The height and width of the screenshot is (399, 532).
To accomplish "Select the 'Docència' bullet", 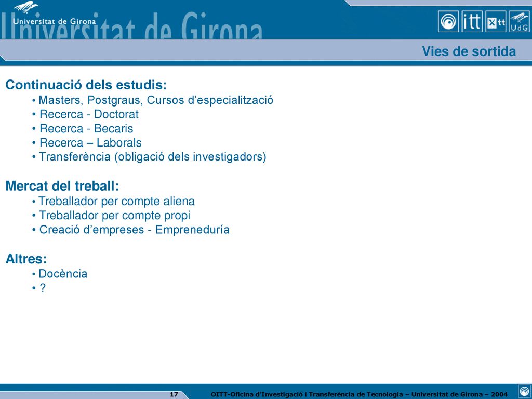I will (60, 274).
